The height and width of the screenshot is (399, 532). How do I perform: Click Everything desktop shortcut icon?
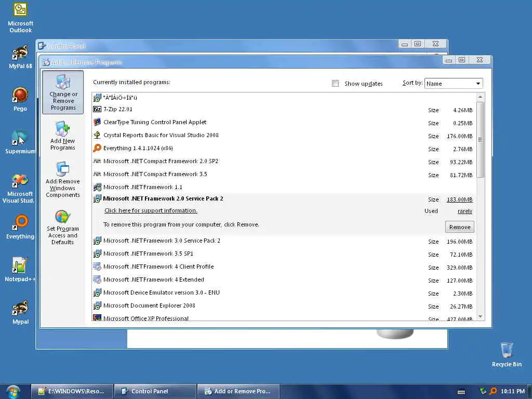coord(20,227)
